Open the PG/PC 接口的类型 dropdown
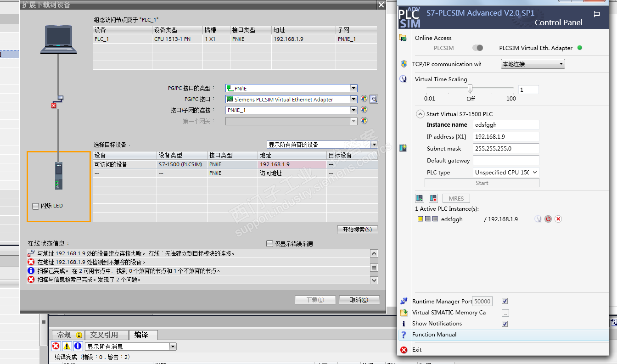 click(x=353, y=88)
